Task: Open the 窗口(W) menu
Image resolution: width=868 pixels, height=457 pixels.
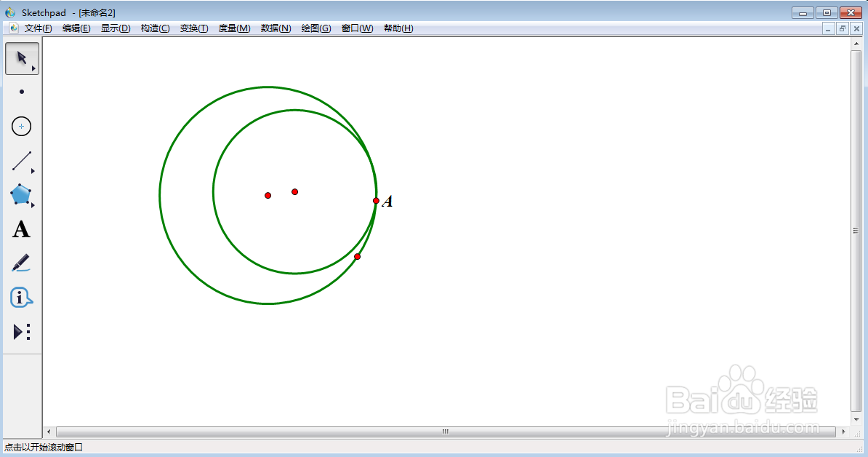Action: [357, 28]
